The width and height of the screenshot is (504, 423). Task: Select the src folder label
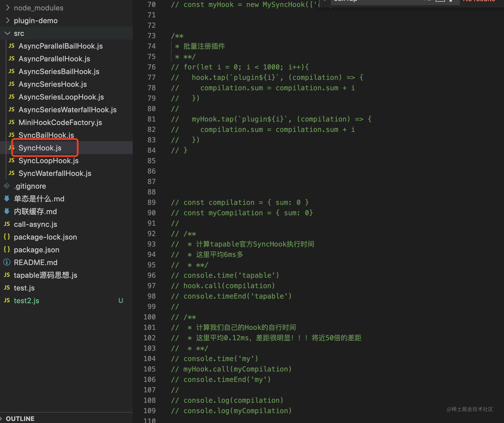(19, 33)
